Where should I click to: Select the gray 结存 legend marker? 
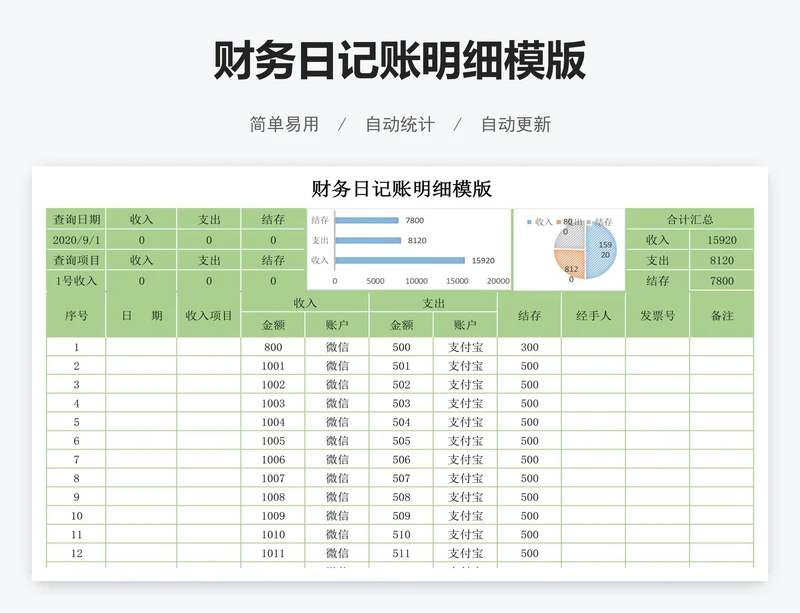tap(588, 222)
